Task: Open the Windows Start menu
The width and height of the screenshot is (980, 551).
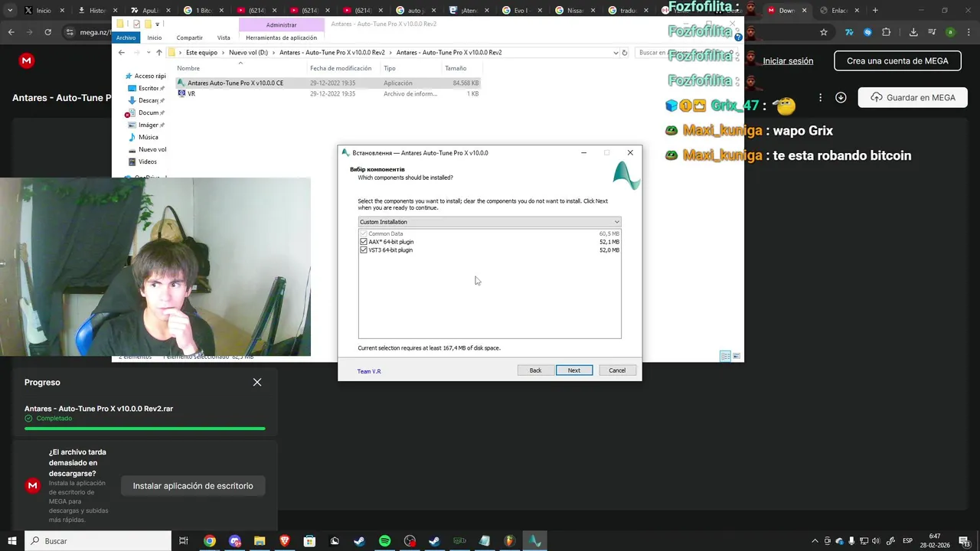Action: pyautogui.click(x=12, y=541)
